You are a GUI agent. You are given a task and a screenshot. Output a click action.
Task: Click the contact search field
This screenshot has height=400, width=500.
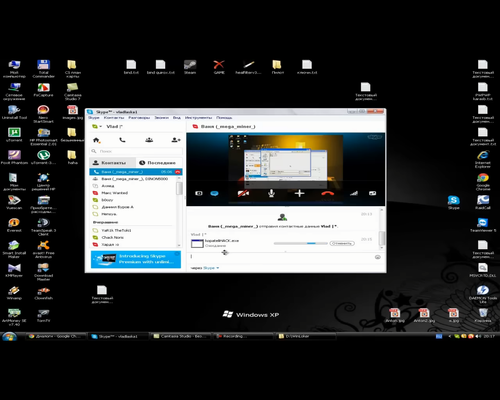[136, 151]
